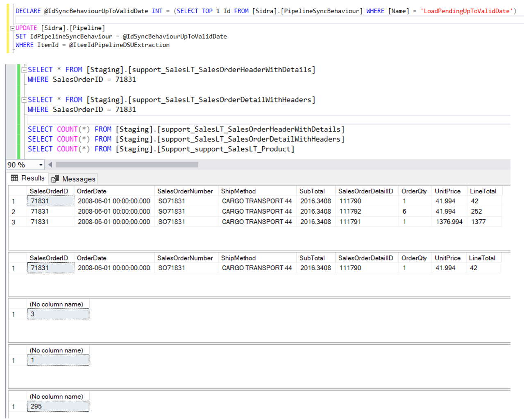Click the count result cell showing 295

click(x=58, y=406)
